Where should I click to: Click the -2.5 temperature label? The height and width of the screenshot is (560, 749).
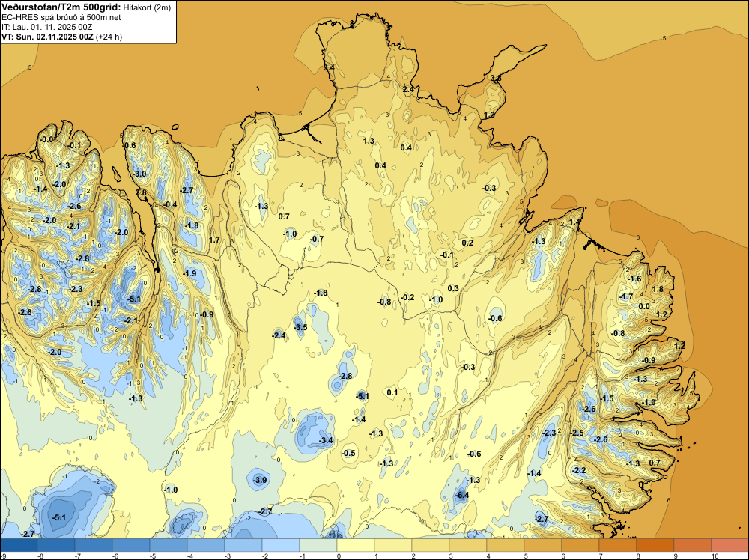[577, 433]
